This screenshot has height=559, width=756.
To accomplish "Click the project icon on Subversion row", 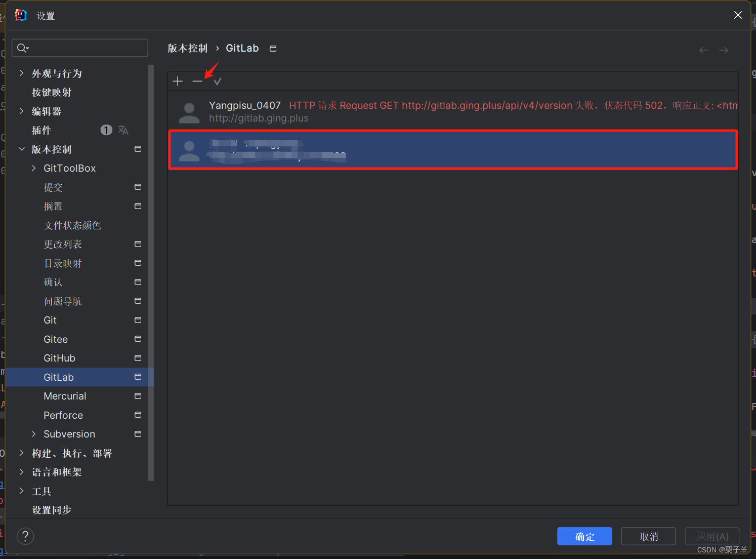I will pyautogui.click(x=138, y=434).
